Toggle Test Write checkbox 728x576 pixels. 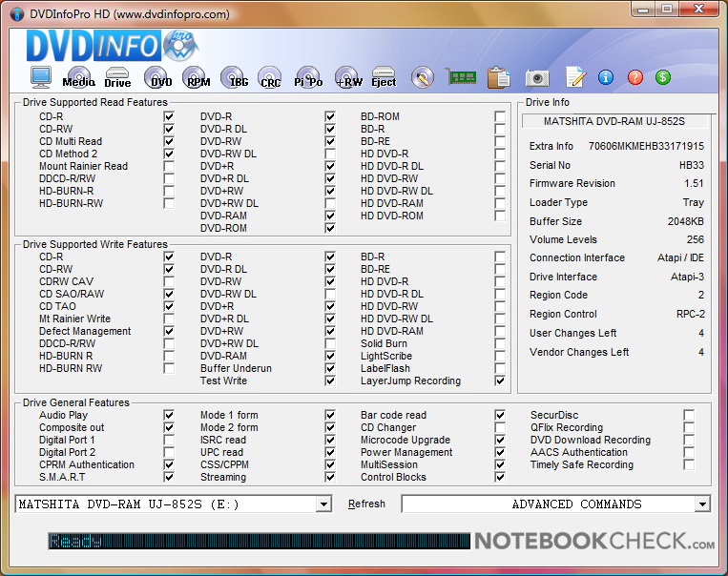330,381
